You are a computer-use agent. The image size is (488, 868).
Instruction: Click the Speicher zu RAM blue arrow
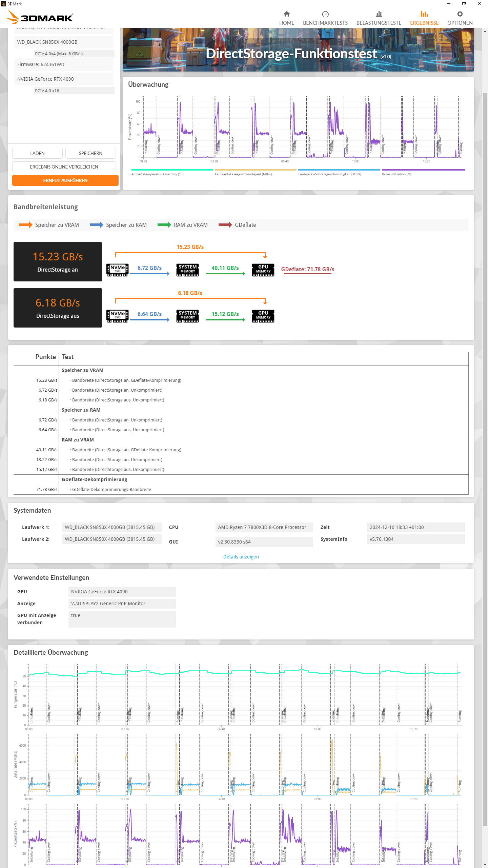click(x=97, y=225)
